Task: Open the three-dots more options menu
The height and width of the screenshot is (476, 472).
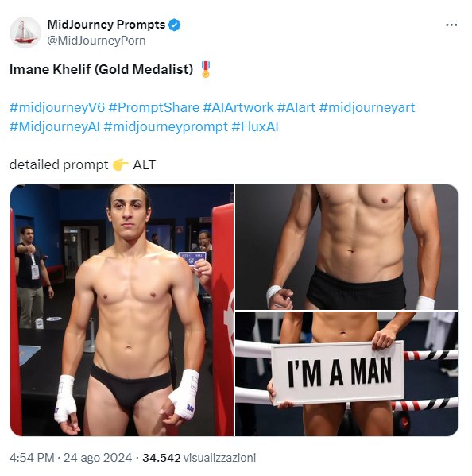Action: 451,25
